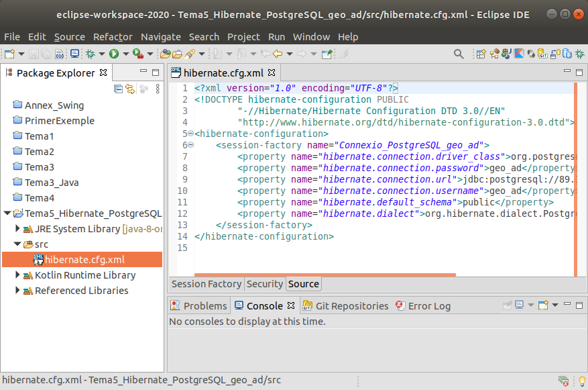Switch to the Git perspective icon
This screenshot has height=390, width=588.
pos(542,54)
